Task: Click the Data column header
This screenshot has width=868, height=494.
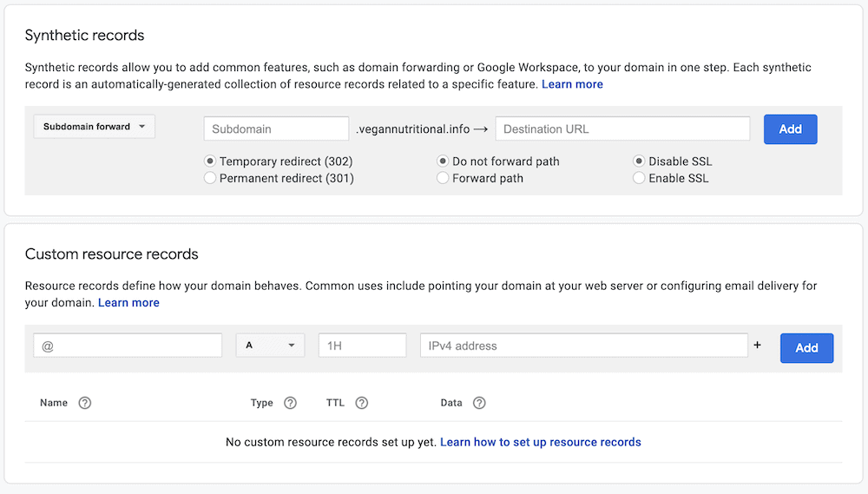Action: [451, 403]
